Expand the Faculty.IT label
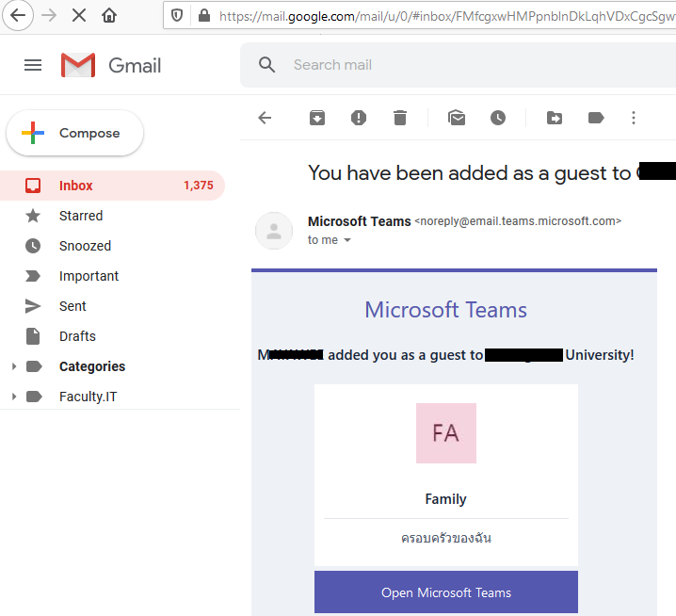This screenshot has height=616, width=676. pyautogui.click(x=13, y=397)
